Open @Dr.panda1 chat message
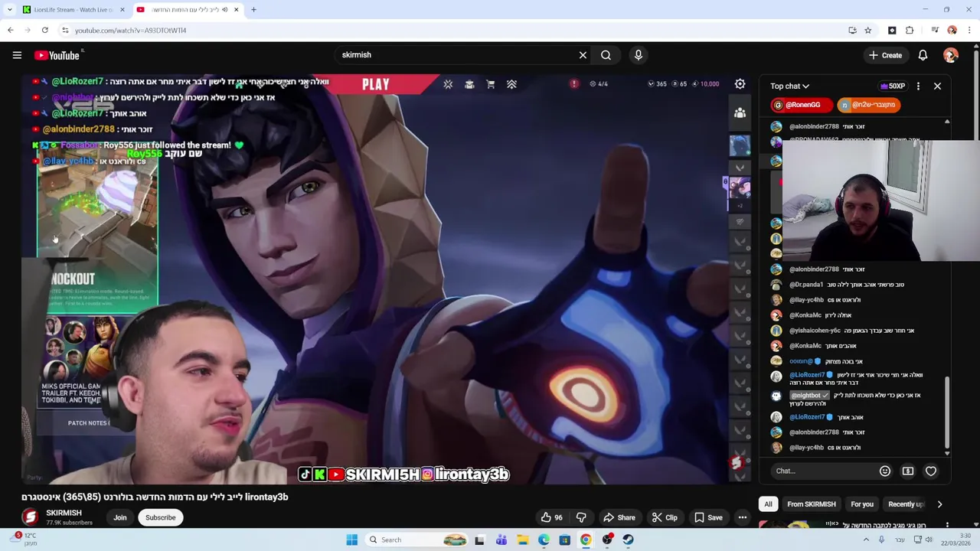This screenshot has width=980, height=551. pos(846,285)
